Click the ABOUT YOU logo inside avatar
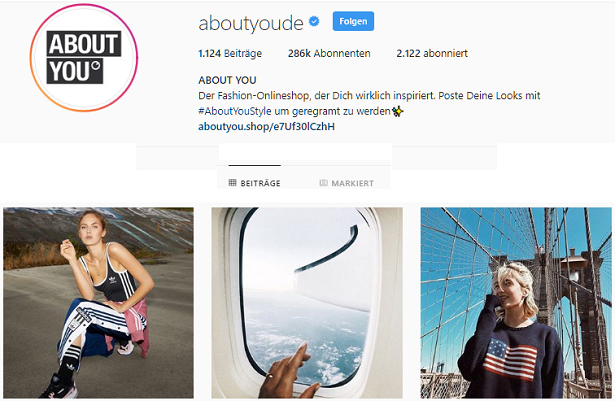 click(84, 57)
